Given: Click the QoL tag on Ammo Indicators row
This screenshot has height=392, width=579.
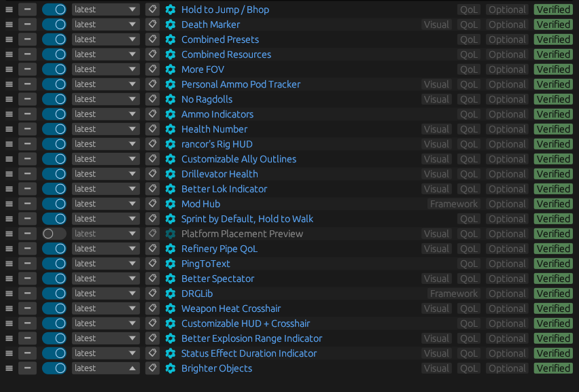Looking at the screenshot, I should click(469, 114).
